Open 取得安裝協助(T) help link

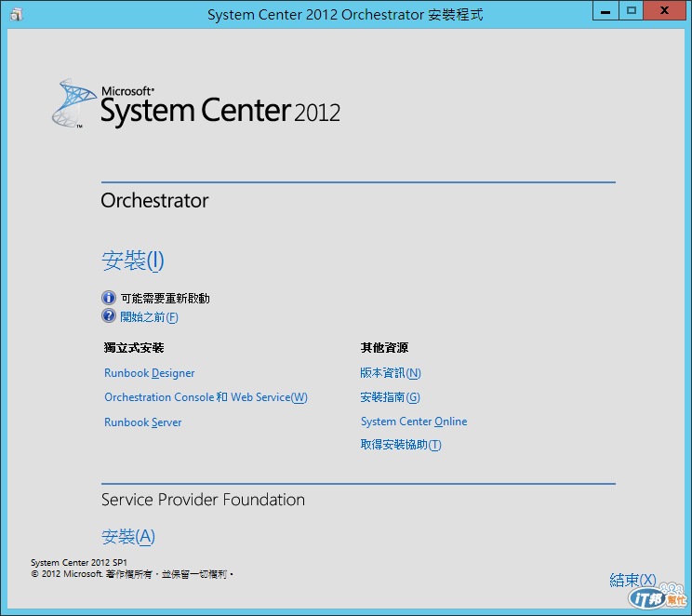point(401,444)
